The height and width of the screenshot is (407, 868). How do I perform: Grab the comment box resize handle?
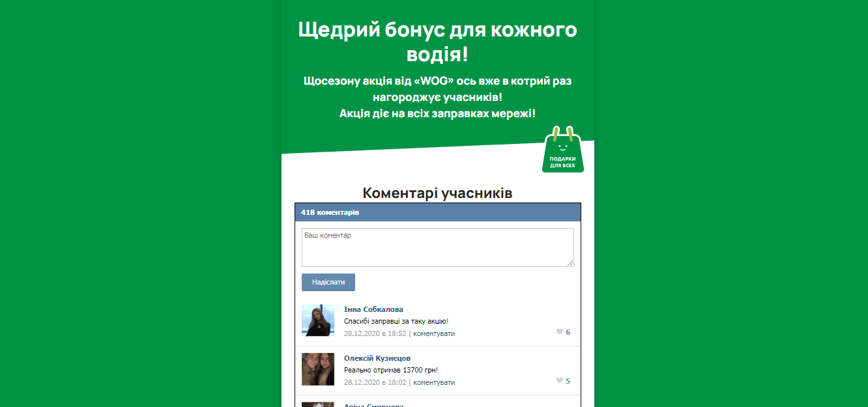pyautogui.click(x=571, y=264)
